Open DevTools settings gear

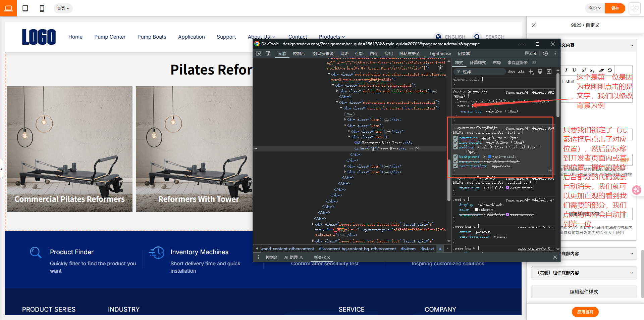pos(546,53)
